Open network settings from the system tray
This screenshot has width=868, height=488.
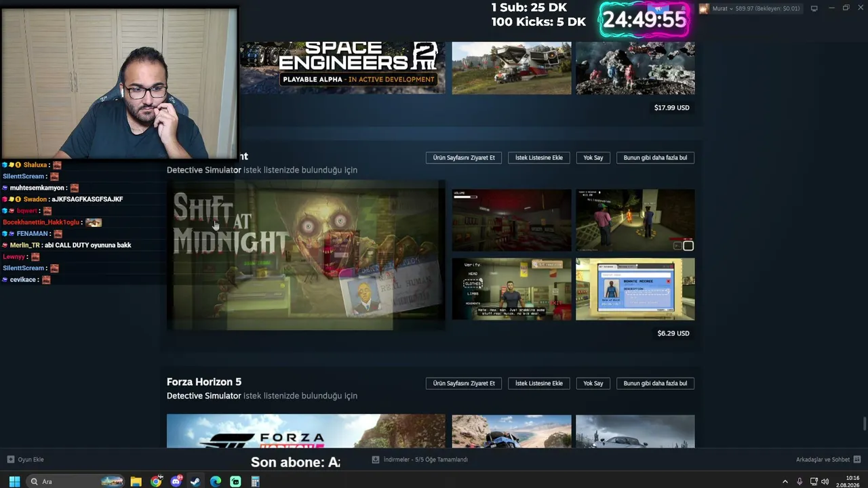814,481
